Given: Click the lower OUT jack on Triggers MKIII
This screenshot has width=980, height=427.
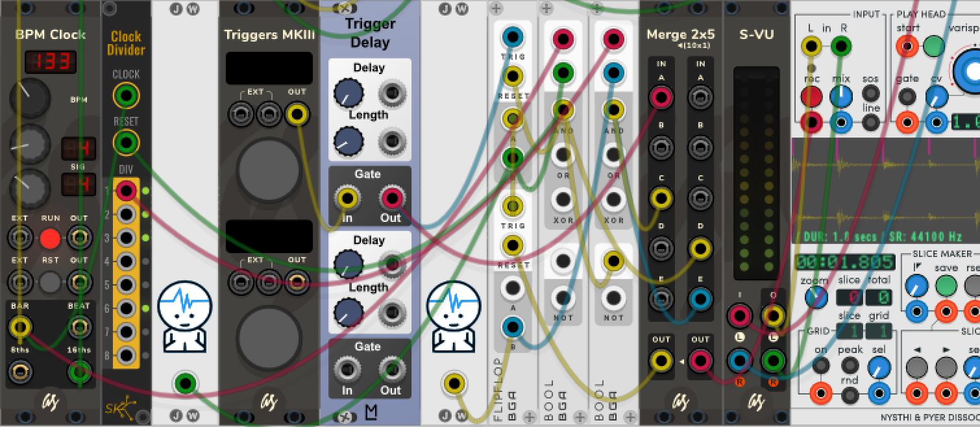Looking at the screenshot, I should tap(297, 282).
